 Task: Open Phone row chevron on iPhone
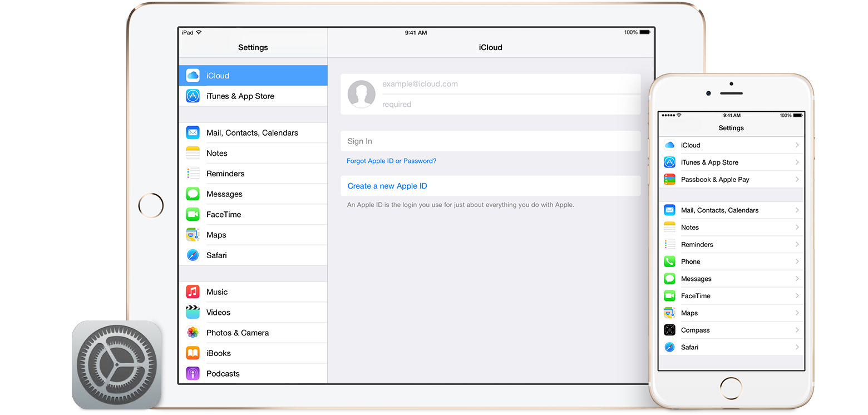tap(797, 261)
